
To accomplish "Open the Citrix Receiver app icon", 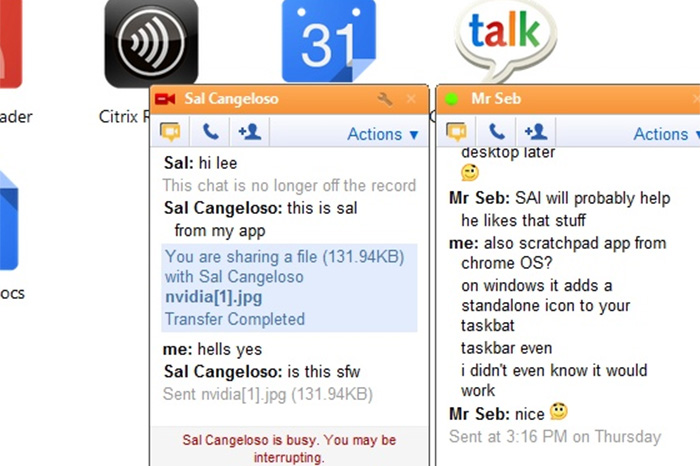I will point(151,43).
